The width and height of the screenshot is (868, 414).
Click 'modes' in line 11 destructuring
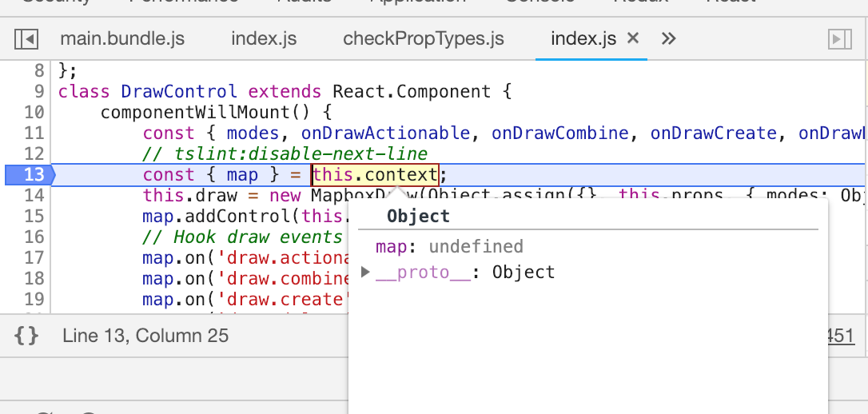tap(253, 133)
